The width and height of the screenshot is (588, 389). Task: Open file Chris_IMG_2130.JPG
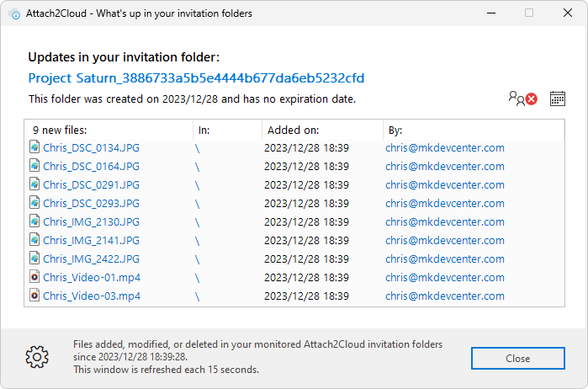click(x=91, y=222)
